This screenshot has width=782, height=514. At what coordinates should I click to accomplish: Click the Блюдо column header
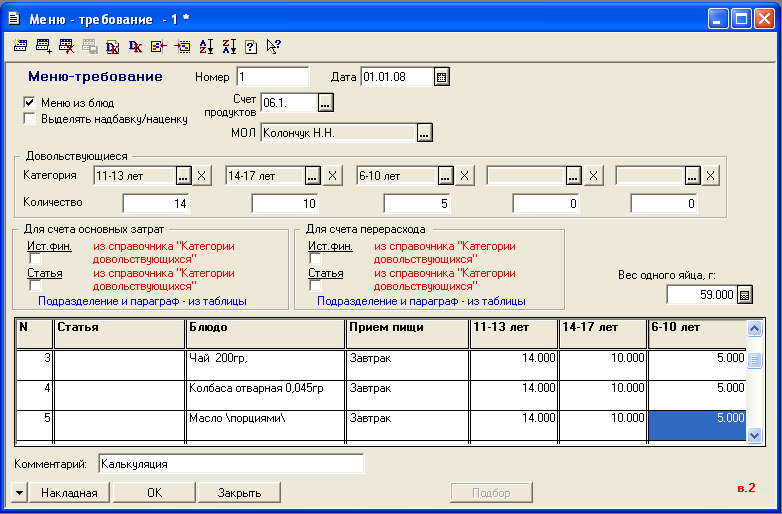tap(265, 333)
